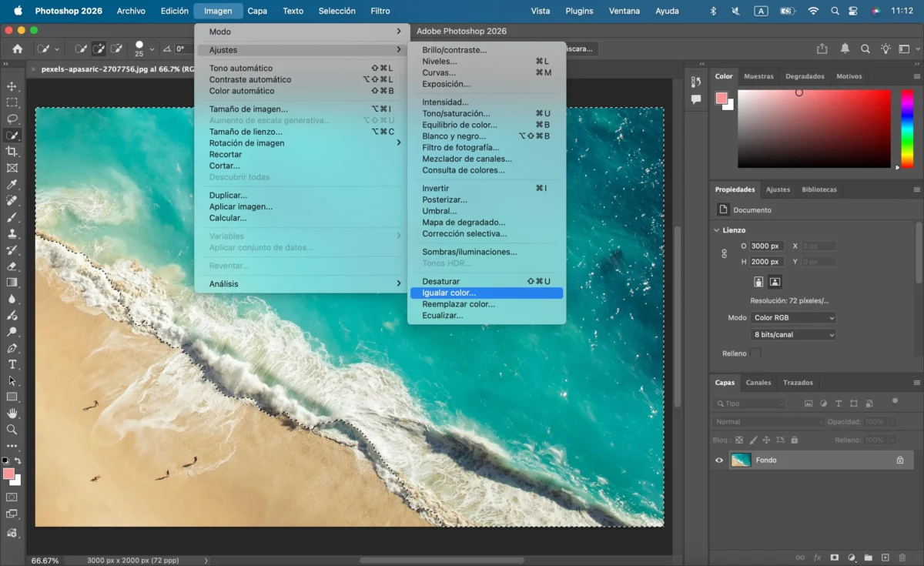Switch to the Canales tab
Image resolution: width=924 pixels, height=566 pixels.
pos(758,383)
